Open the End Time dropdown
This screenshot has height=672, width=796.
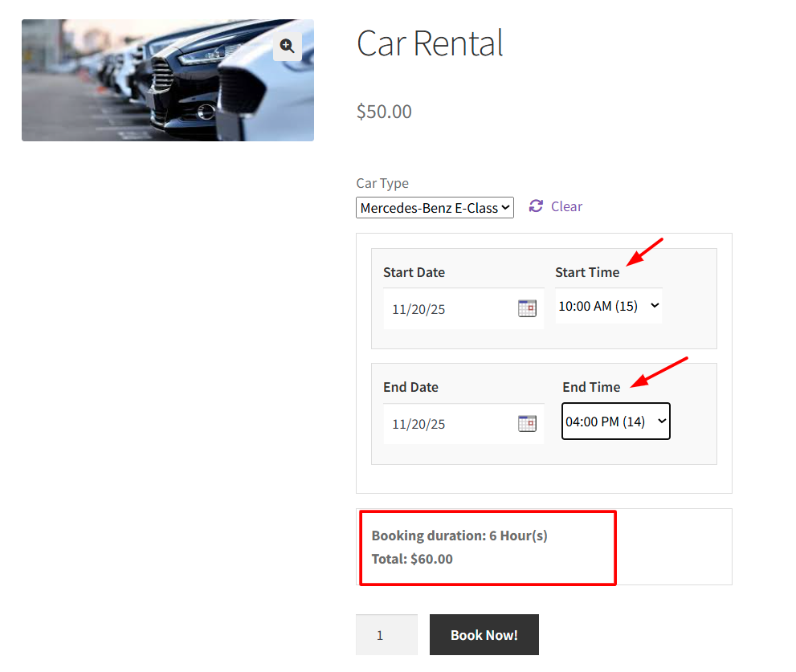tap(615, 422)
